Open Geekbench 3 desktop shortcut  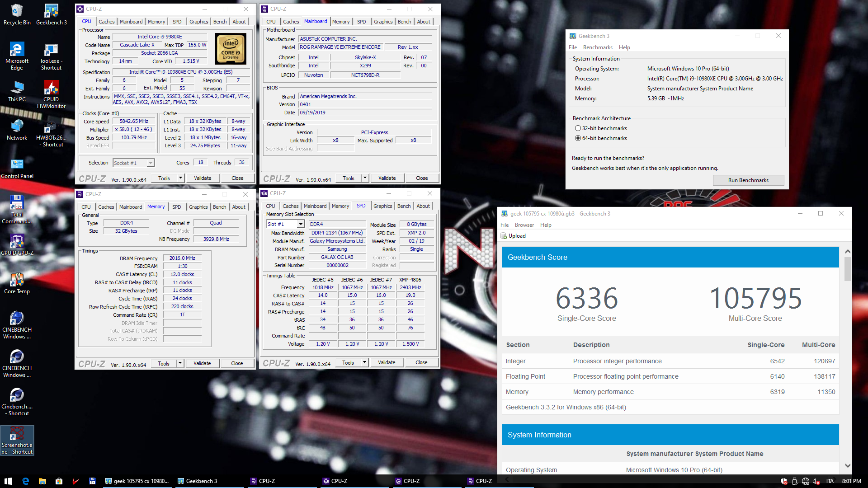(x=51, y=14)
